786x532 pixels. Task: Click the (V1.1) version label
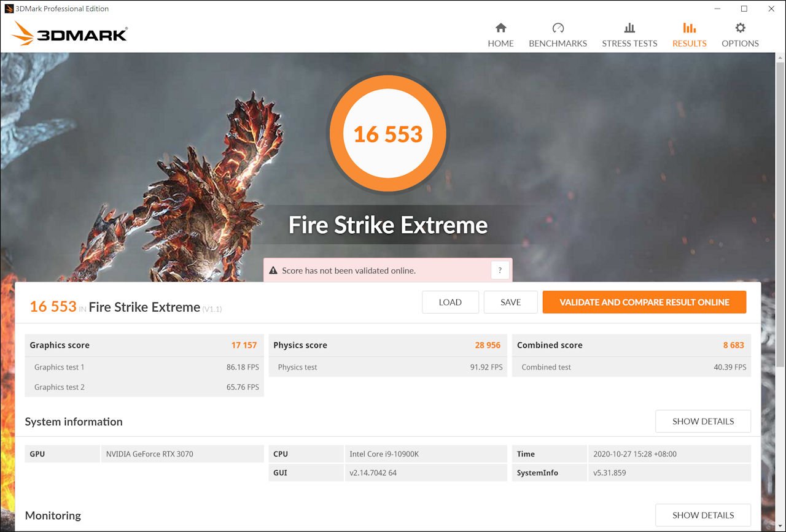click(212, 309)
